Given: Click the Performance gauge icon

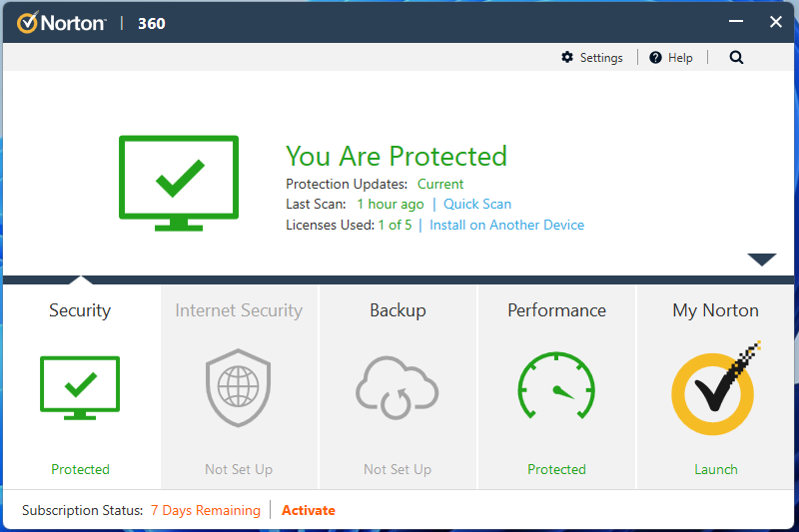Looking at the screenshot, I should point(556,388).
